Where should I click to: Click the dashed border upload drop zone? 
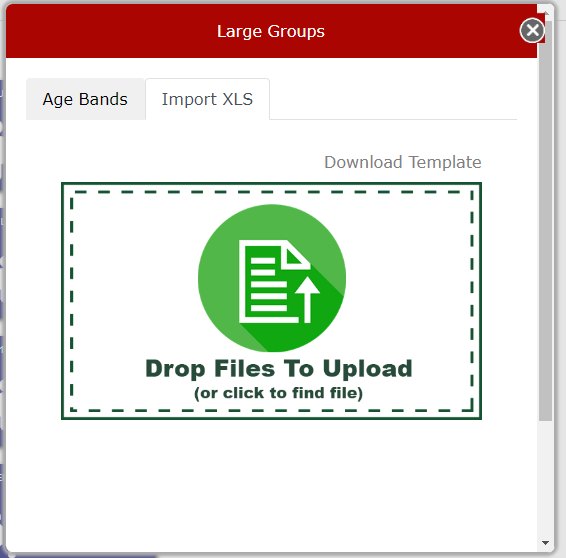coord(271,301)
